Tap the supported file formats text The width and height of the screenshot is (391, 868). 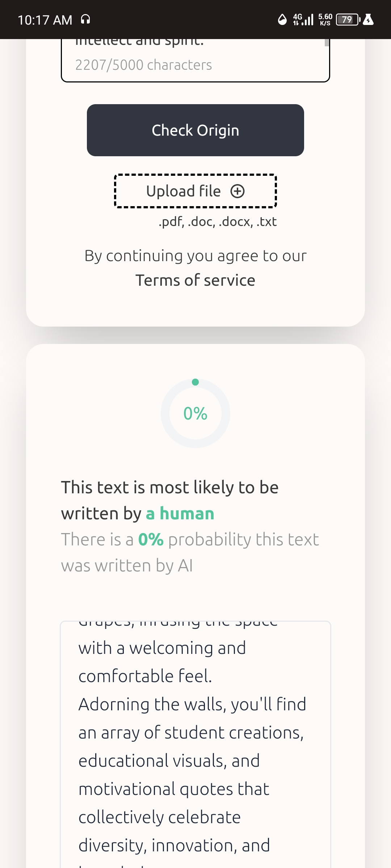tap(218, 222)
